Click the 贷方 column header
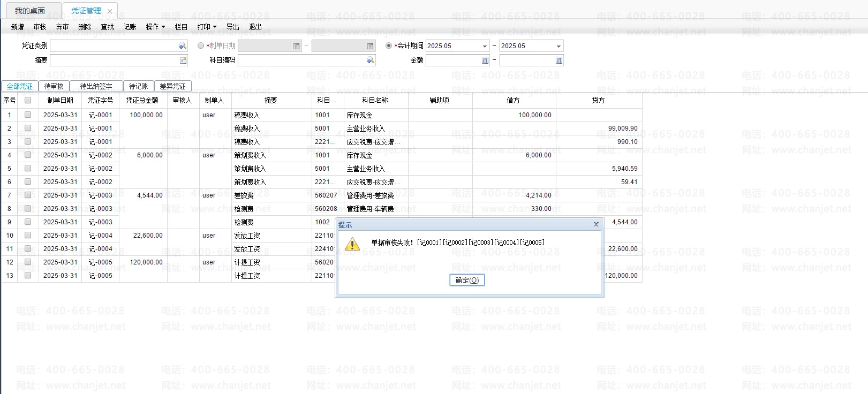This screenshot has width=868, height=394. pyautogui.click(x=599, y=100)
